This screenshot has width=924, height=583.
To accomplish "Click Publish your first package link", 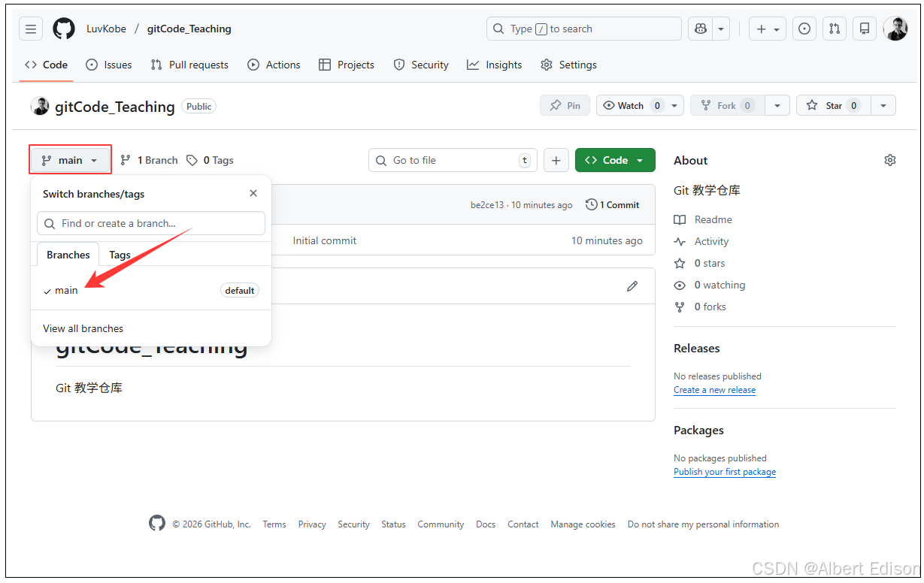I will point(725,472).
